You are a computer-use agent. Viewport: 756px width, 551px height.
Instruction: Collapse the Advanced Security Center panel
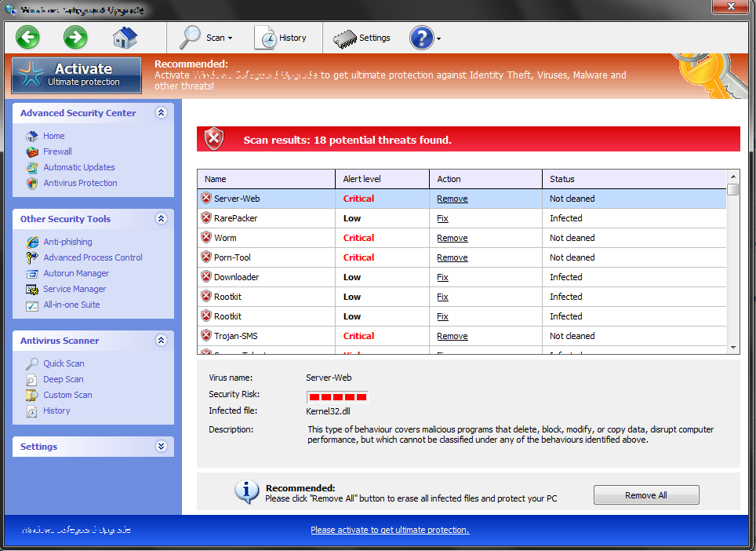(x=161, y=112)
